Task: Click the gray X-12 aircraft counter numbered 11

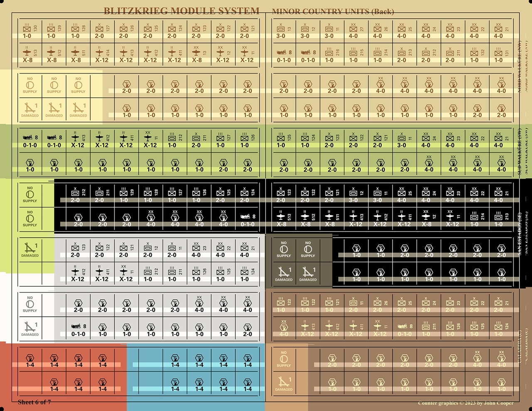Action: pos(126,275)
